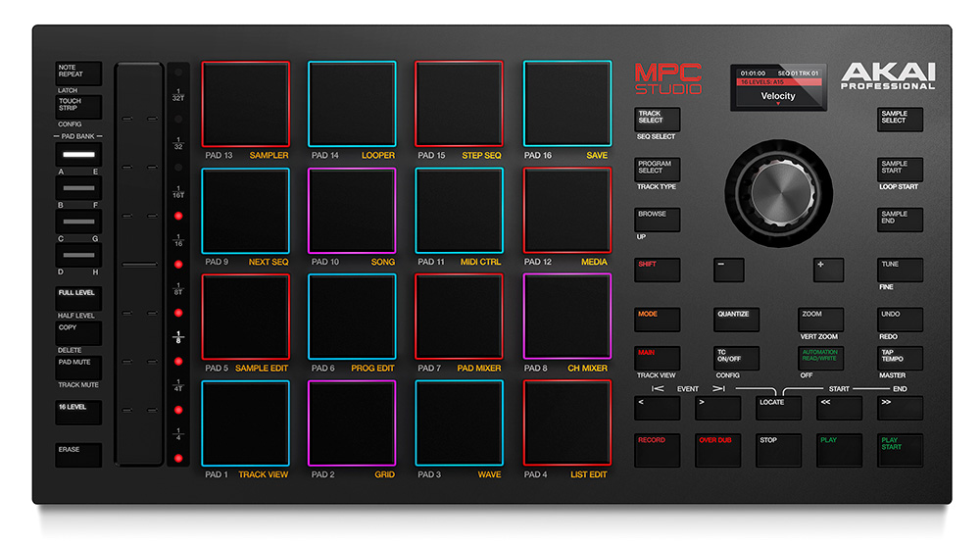Jump to end with >> button

coord(900,408)
